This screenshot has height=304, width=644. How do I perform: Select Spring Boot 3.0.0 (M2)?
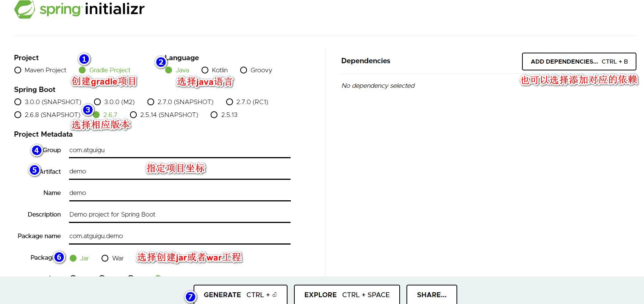(114, 102)
